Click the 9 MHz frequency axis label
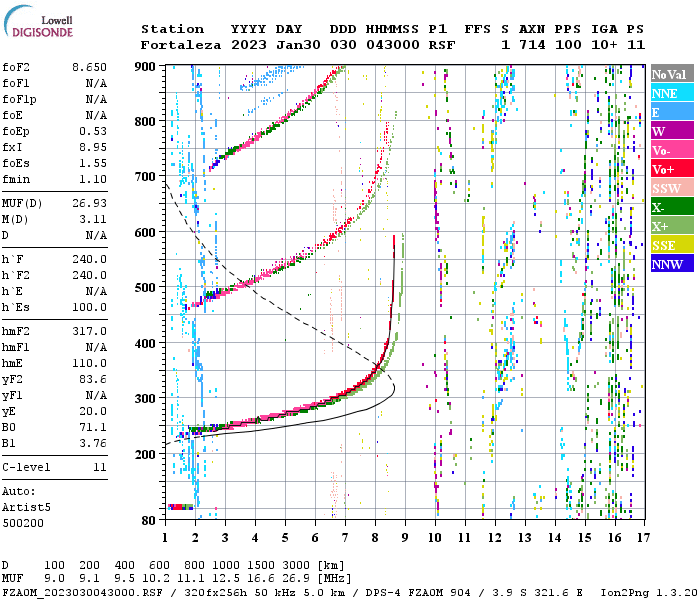Screen dimensions: 700x600 point(405,538)
